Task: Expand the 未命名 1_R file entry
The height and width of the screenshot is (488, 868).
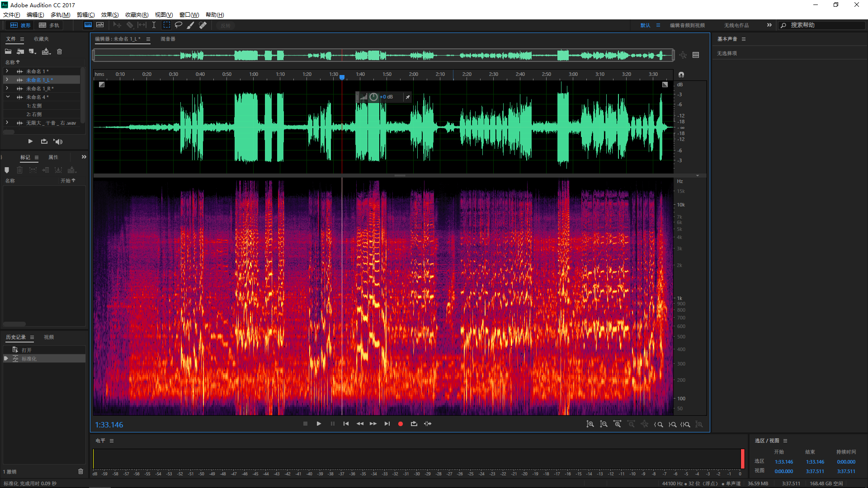Action: 7,89
